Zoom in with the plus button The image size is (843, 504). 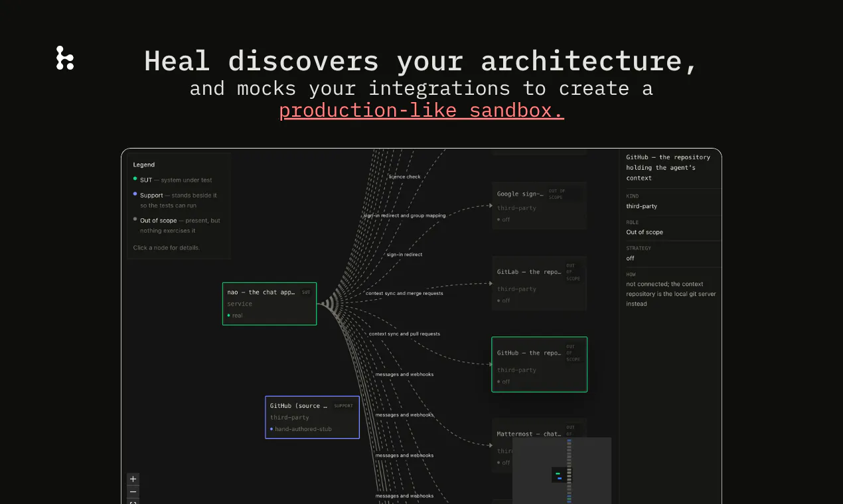coord(133,479)
